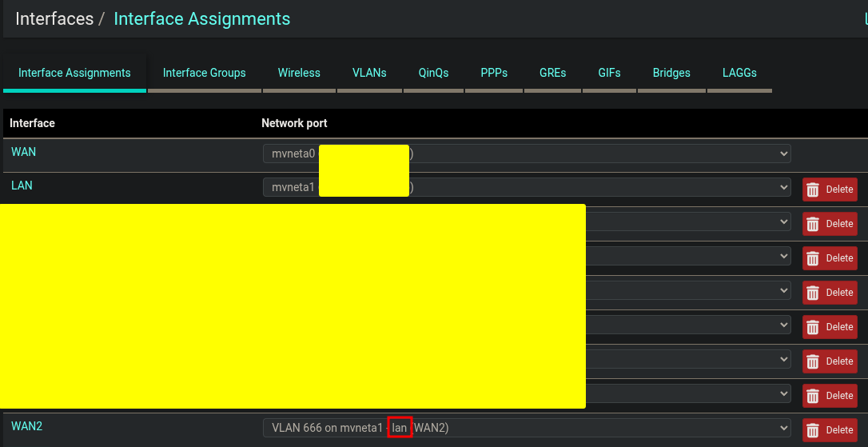Switch to the Interface Groups tab
868x447 pixels.
click(204, 73)
